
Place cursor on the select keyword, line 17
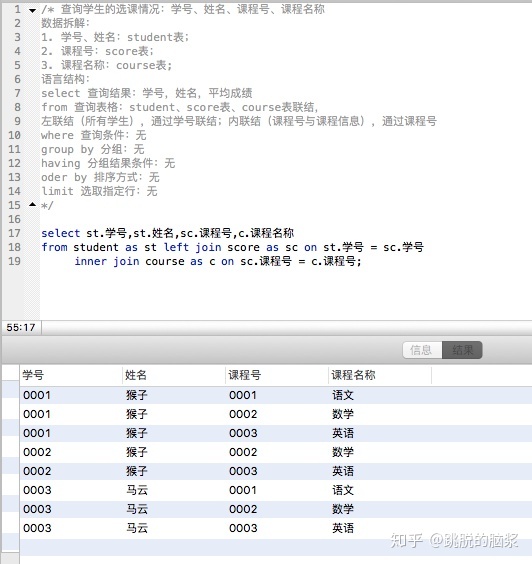pos(60,233)
